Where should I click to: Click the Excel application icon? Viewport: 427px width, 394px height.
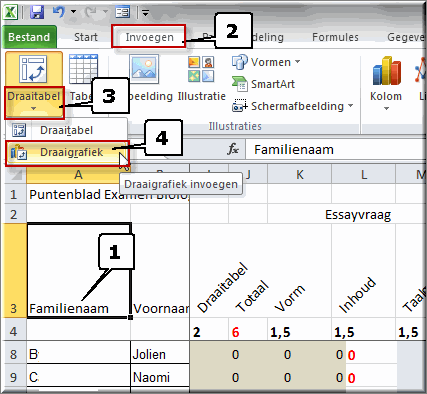(11, 13)
